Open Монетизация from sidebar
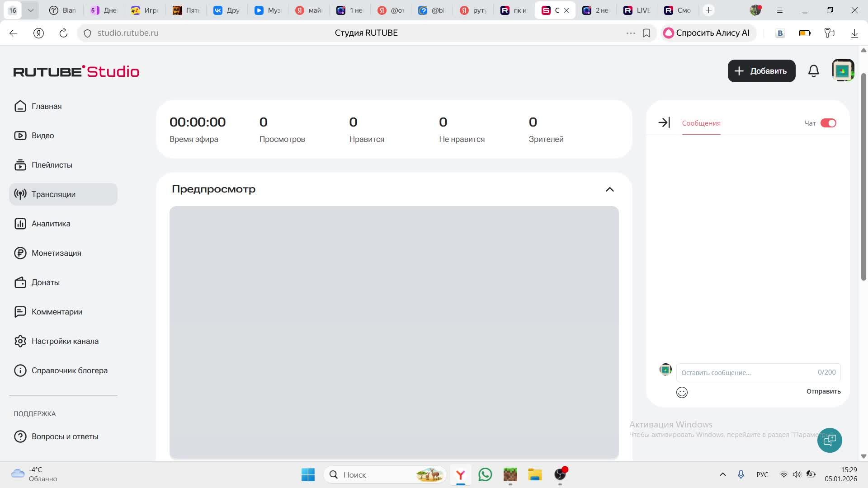The width and height of the screenshot is (868, 488). point(56,253)
